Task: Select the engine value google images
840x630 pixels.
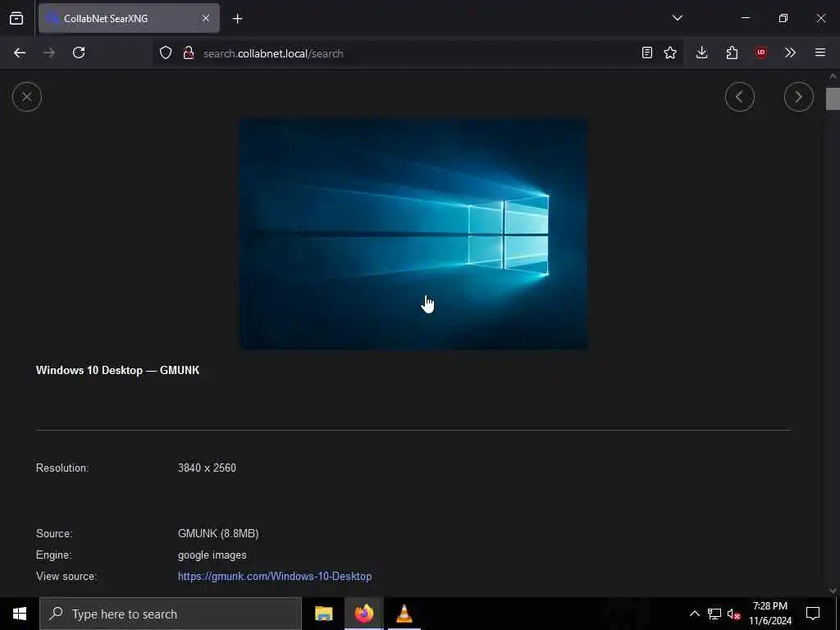Action: coord(212,555)
